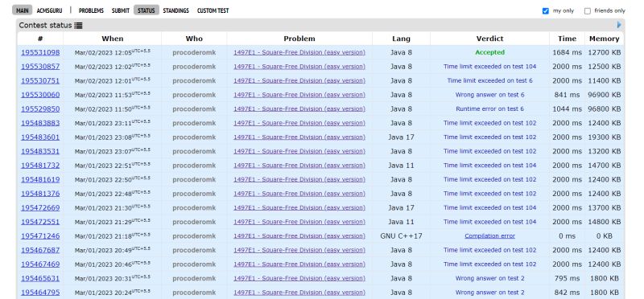Open submission 195530060
The height and width of the screenshot is (299, 644).
[x=40, y=95]
